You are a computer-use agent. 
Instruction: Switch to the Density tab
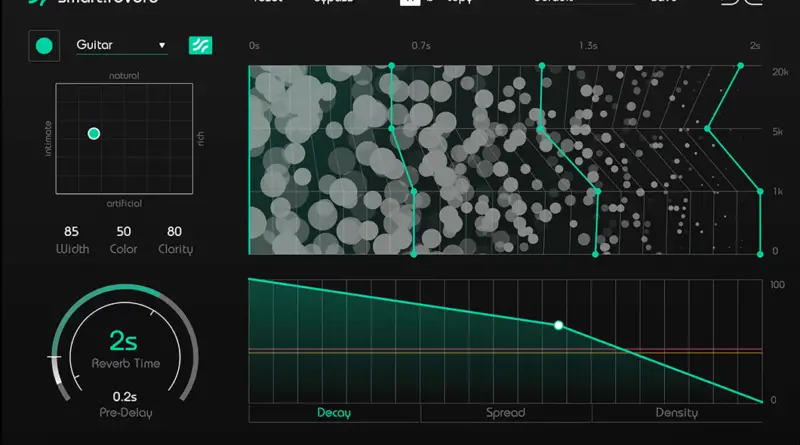pyautogui.click(x=677, y=413)
